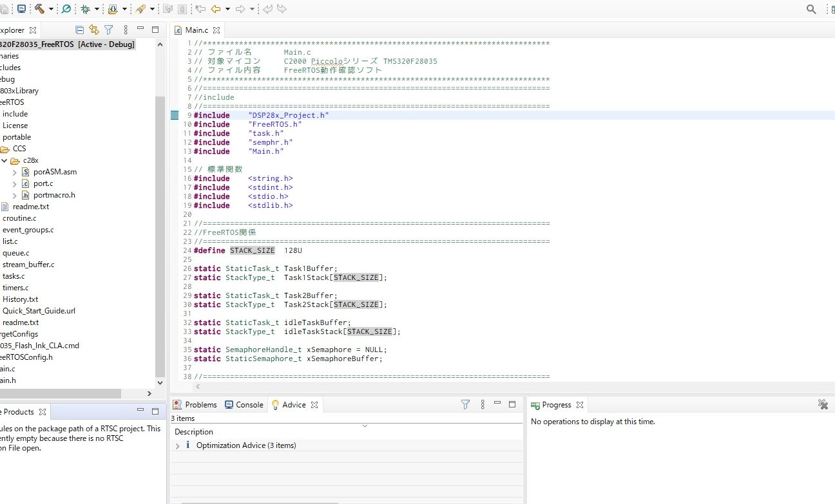The image size is (835, 504).
Task: Switch to the Console tab
Action: click(244, 405)
